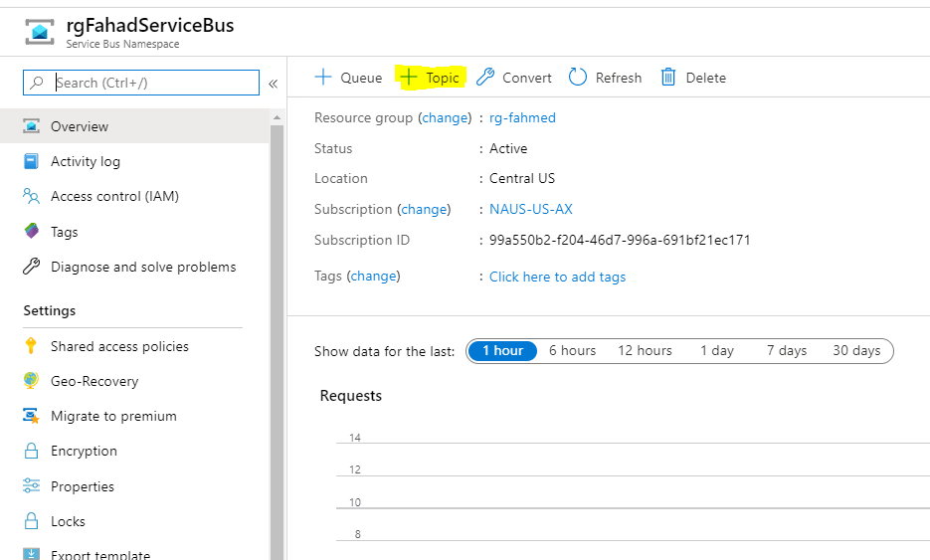This screenshot has height=560, width=930.
Task: Click the Tags icon in sidebar
Action: [x=32, y=231]
